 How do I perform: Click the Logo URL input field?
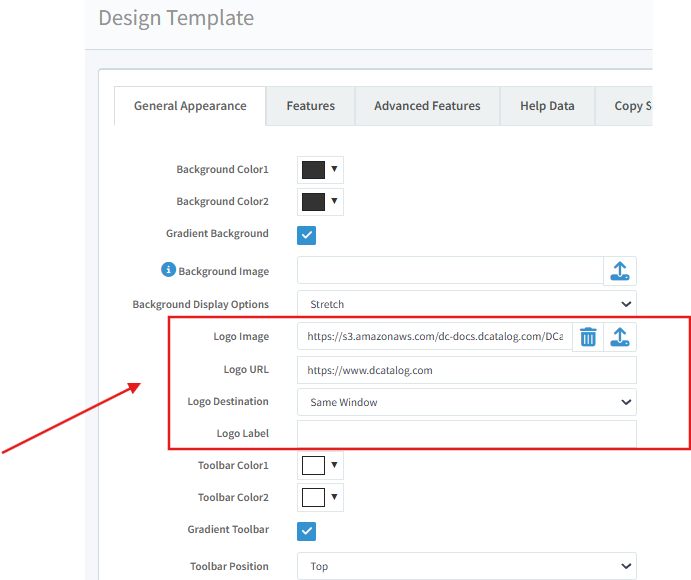[x=466, y=370]
